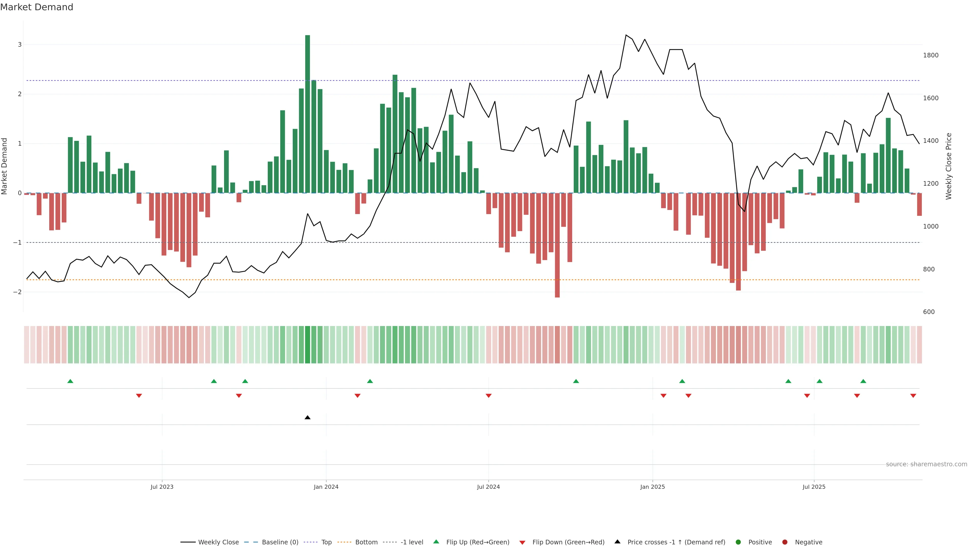Click the black Price crosses -1 triangle marker
980x551 pixels.
point(307,418)
